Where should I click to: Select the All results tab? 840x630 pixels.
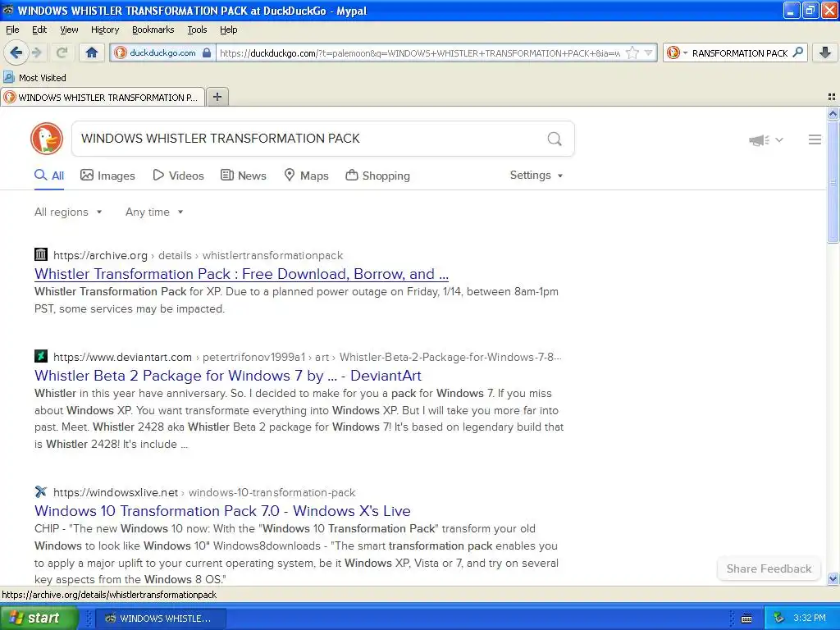coord(49,176)
